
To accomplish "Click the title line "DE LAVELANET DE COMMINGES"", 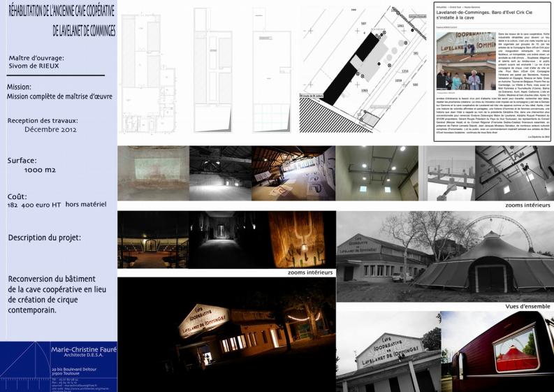I will click(x=84, y=31).
